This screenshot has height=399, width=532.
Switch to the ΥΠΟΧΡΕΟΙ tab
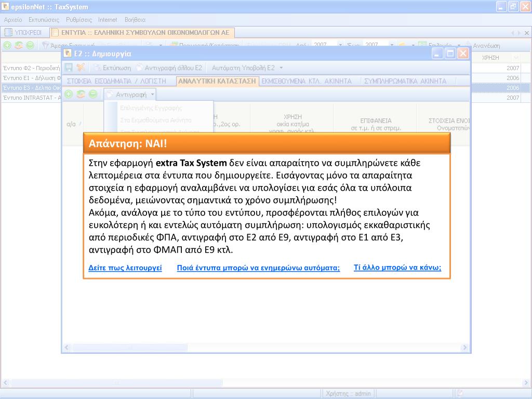24,33
